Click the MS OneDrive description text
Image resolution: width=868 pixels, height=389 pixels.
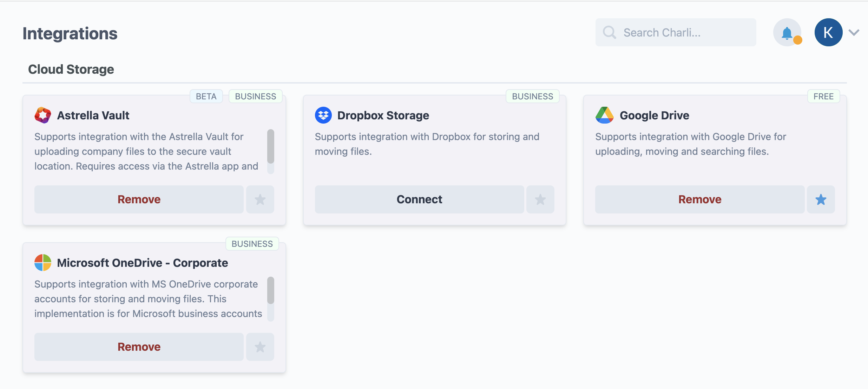[148, 299]
